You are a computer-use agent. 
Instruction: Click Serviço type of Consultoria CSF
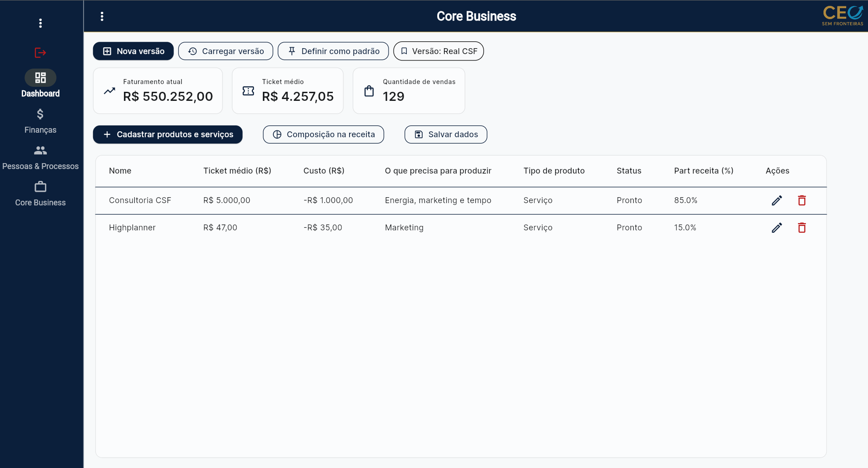tap(538, 200)
